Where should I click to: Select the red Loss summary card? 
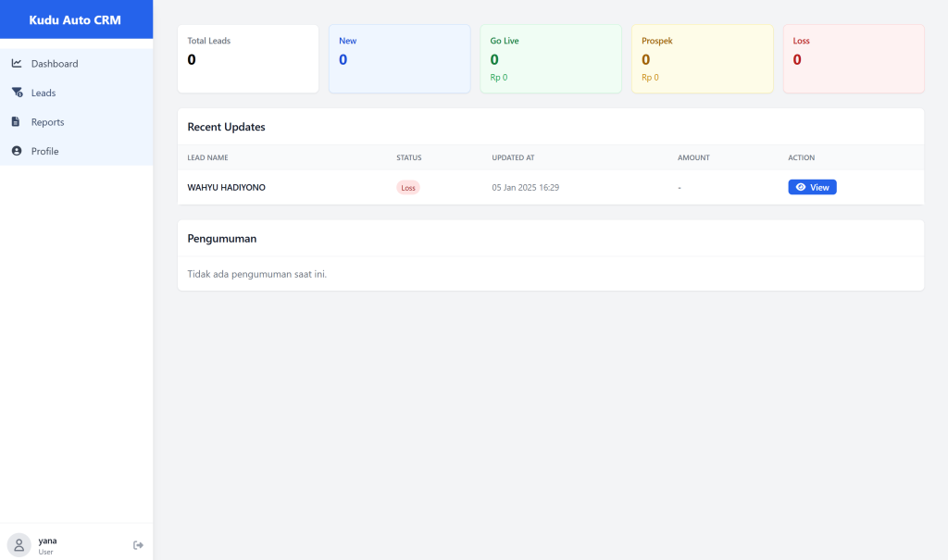853,58
